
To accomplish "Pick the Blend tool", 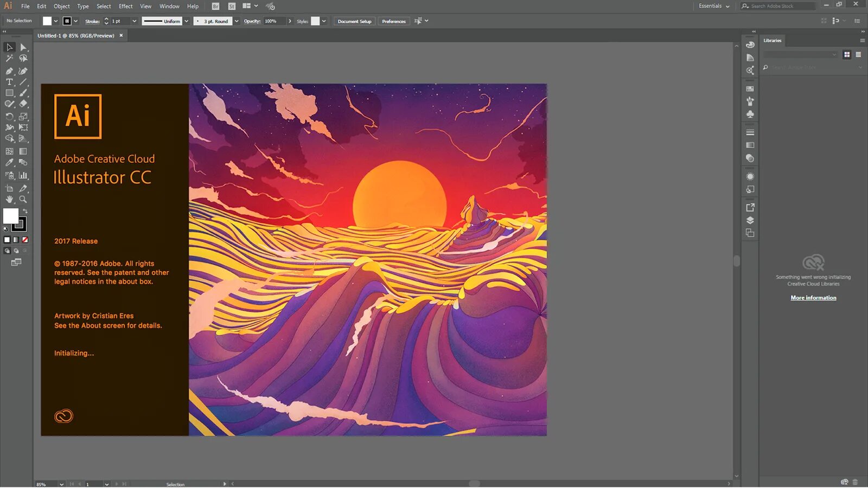I will [23, 162].
